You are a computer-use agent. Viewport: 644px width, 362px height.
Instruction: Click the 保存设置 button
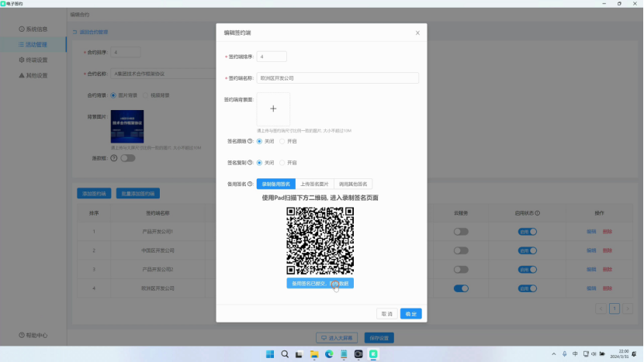(379, 338)
